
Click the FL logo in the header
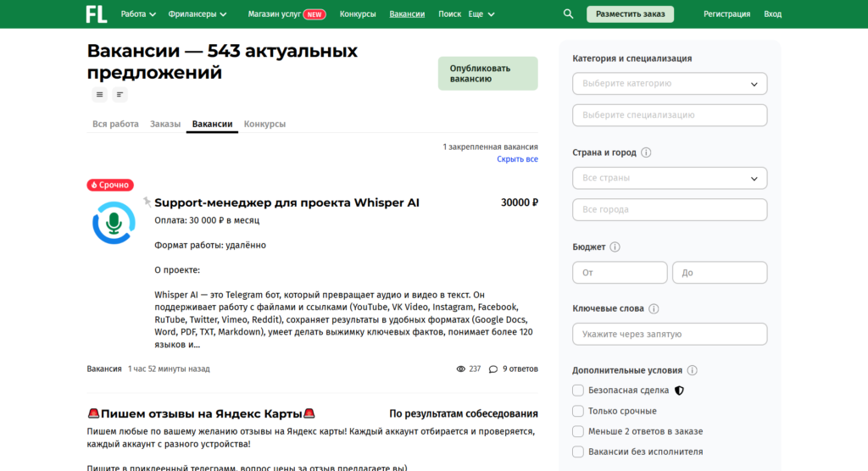click(x=97, y=14)
